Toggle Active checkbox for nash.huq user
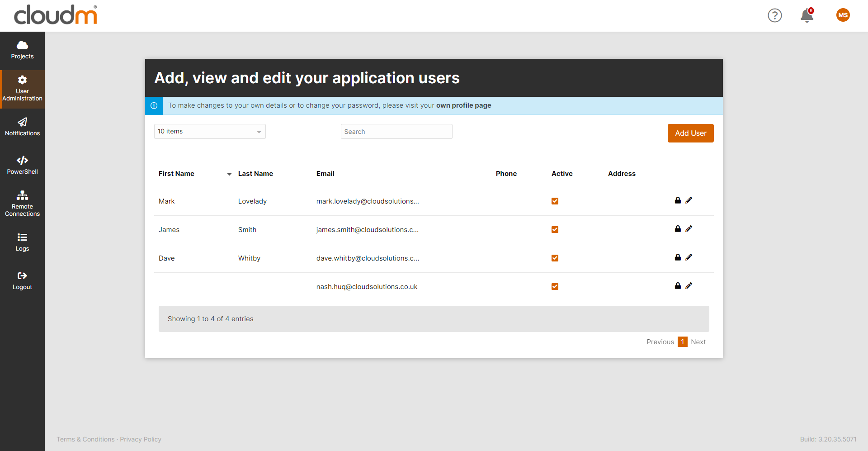This screenshot has width=868, height=451. coord(555,287)
